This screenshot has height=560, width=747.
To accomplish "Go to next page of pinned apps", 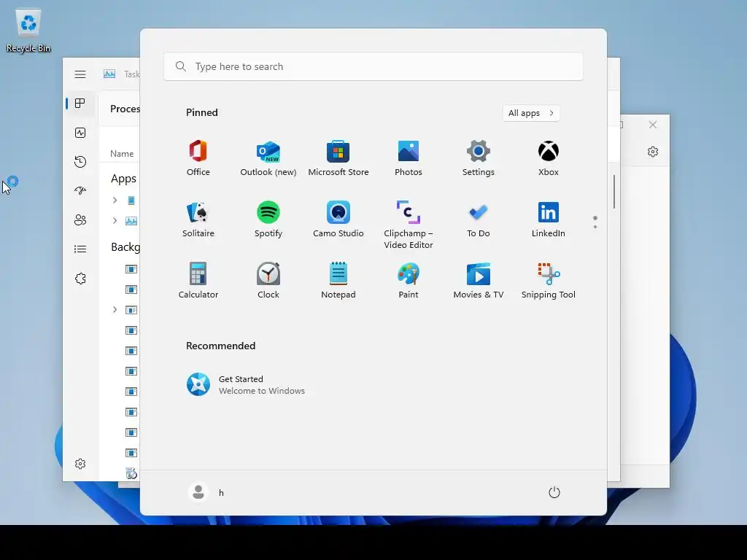I will click(x=595, y=227).
